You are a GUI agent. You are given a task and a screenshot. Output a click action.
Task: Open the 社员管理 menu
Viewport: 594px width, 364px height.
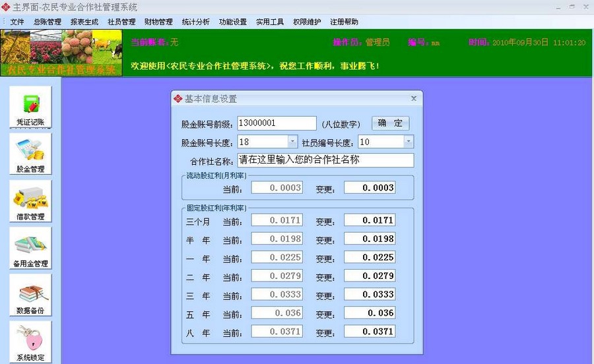point(121,22)
